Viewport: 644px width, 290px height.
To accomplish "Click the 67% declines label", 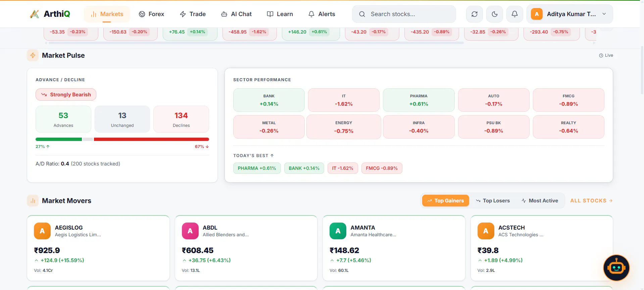I will coord(202,147).
